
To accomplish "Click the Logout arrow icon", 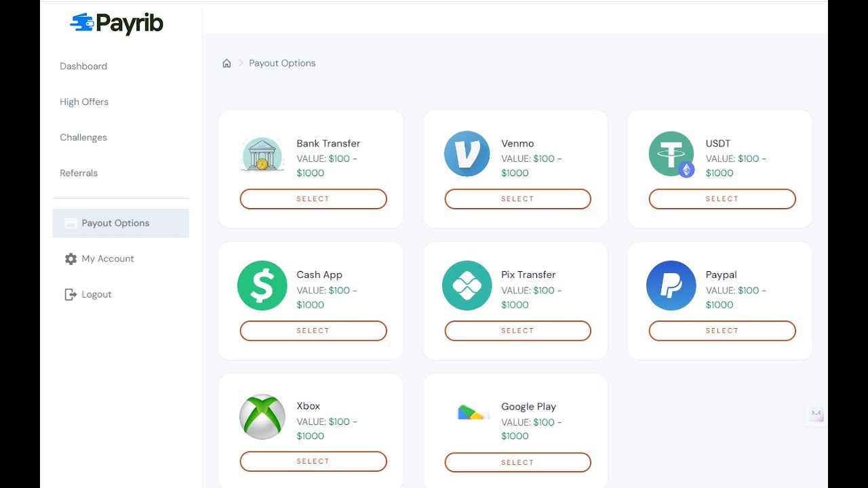I will click(71, 294).
